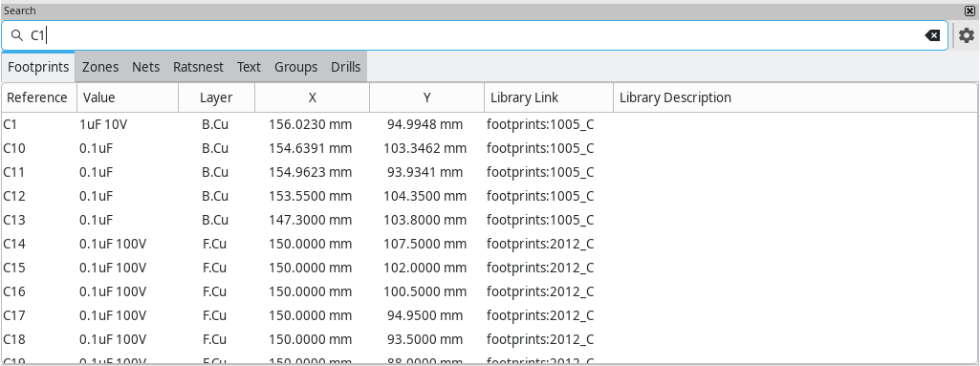Image resolution: width=980 pixels, height=366 pixels.
Task: Open search settings gear
Action: tap(967, 35)
